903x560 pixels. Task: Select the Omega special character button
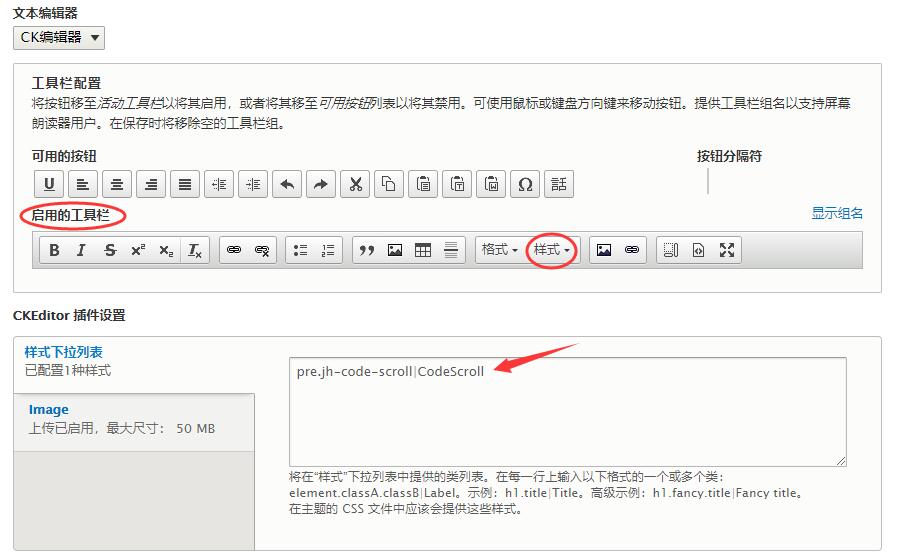(x=525, y=184)
